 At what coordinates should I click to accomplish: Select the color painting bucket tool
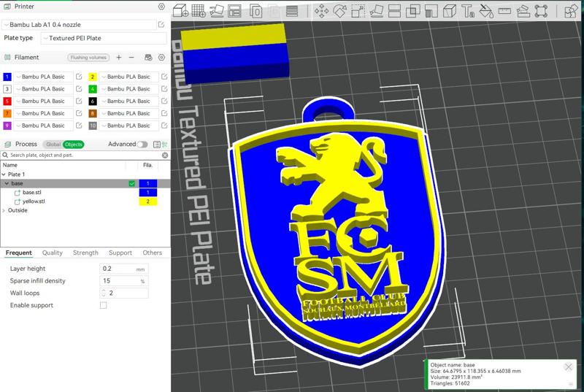(486, 11)
